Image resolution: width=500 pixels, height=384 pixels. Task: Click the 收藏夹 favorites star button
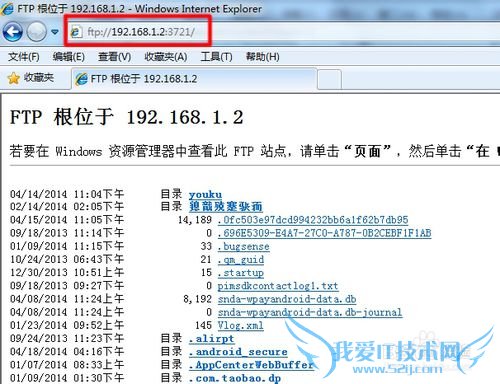[x=31, y=78]
